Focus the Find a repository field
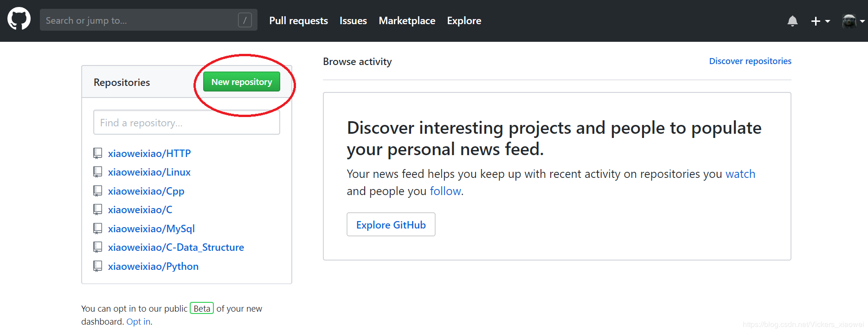Screen dimensions: 868x333 (186, 122)
